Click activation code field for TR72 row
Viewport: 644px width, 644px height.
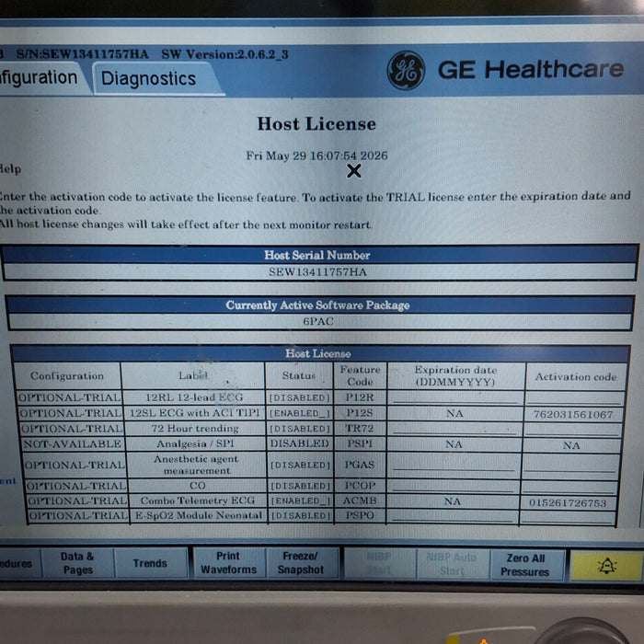point(572,430)
